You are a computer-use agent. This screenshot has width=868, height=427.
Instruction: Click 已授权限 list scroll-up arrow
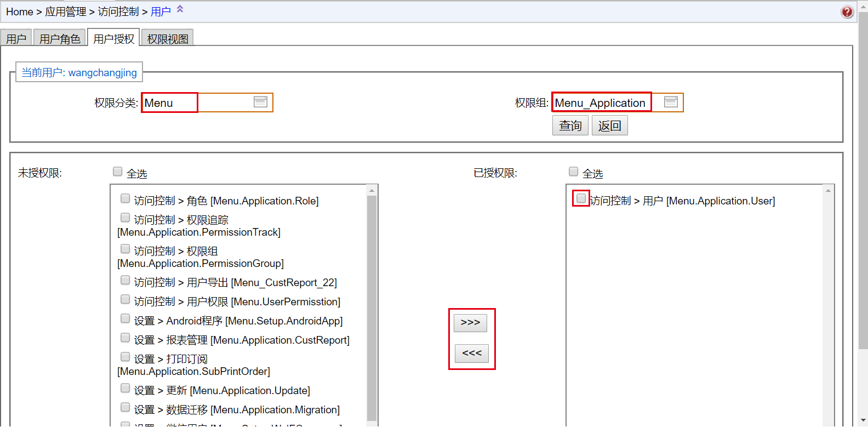tap(828, 191)
